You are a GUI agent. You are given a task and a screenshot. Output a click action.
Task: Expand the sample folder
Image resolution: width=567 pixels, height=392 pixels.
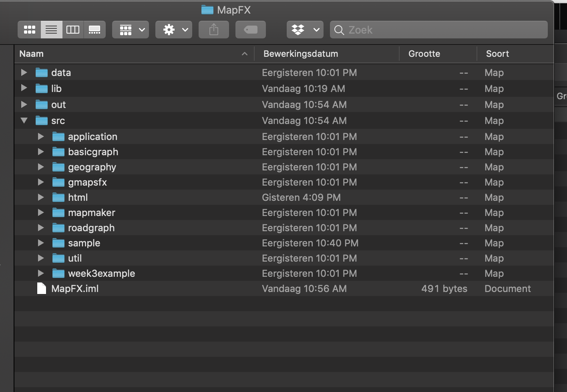[x=41, y=243]
